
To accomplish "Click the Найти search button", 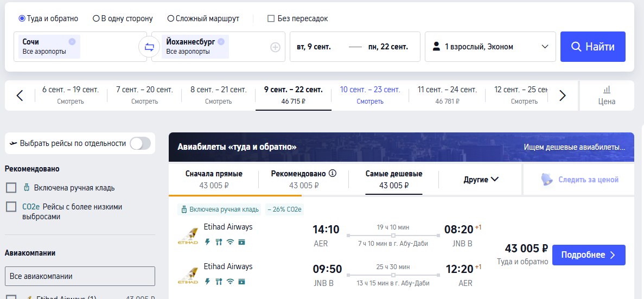I will [592, 47].
